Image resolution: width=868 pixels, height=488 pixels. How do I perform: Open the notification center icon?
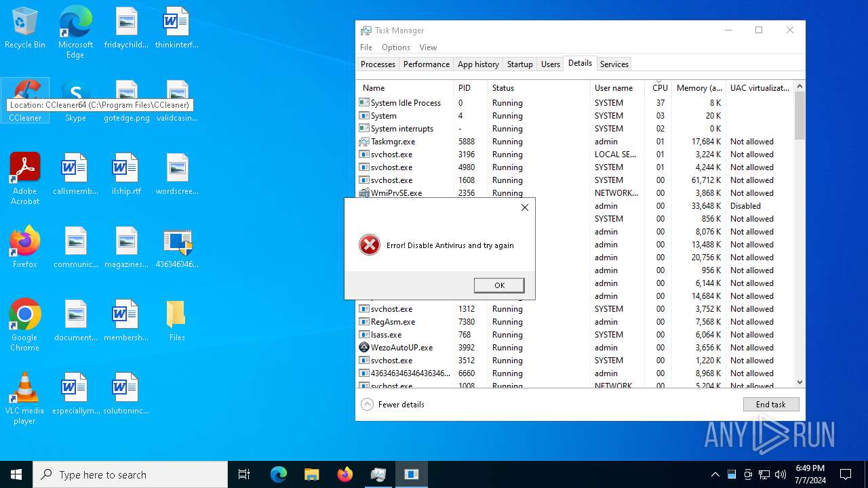pos(846,474)
